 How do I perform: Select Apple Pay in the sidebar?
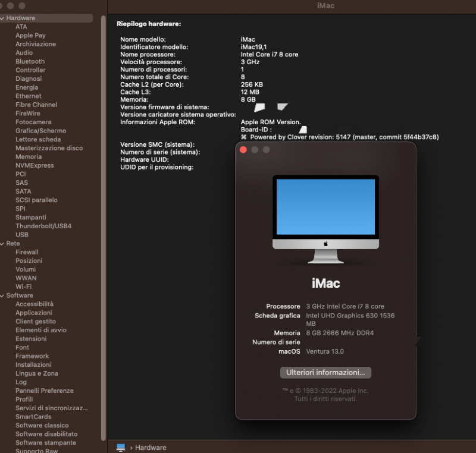[x=30, y=36]
